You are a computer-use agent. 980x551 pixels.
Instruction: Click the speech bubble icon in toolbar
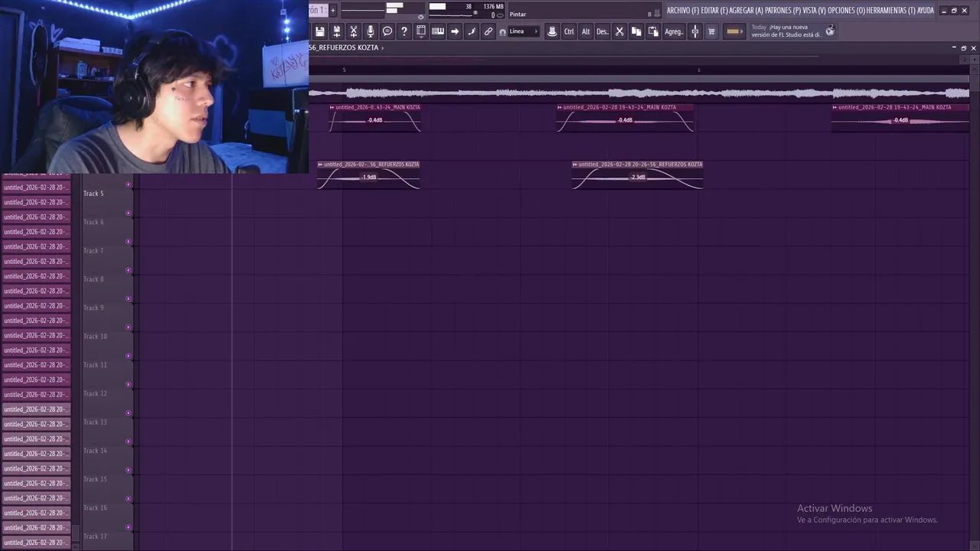[387, 31]
